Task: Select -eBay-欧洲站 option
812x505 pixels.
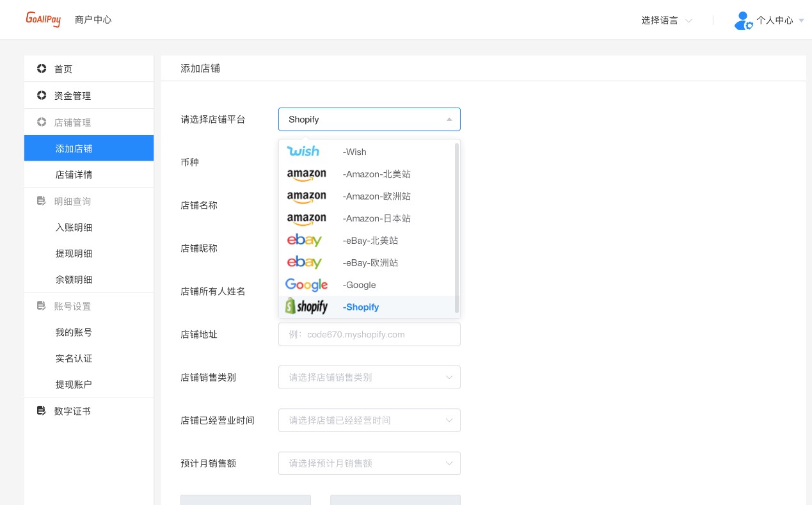Action: pyautogui.click(x=367, y=262)
